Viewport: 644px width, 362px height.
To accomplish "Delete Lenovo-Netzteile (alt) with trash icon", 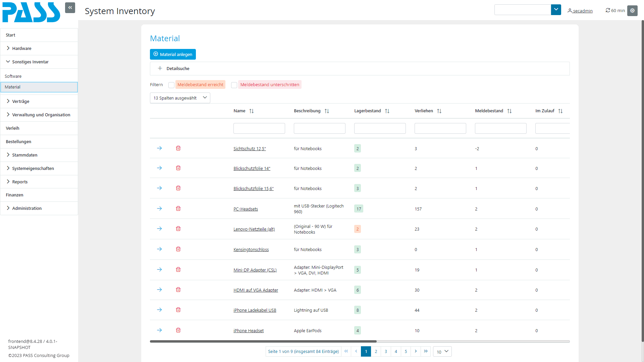I will coord(178,229).
